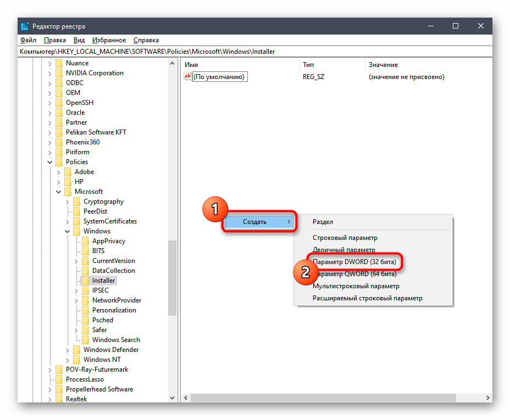Select the Partner key

76,122
